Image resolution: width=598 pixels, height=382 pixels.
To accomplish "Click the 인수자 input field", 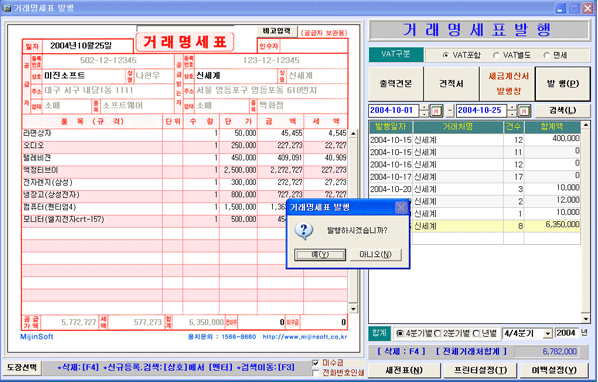I will coord(313,47).
